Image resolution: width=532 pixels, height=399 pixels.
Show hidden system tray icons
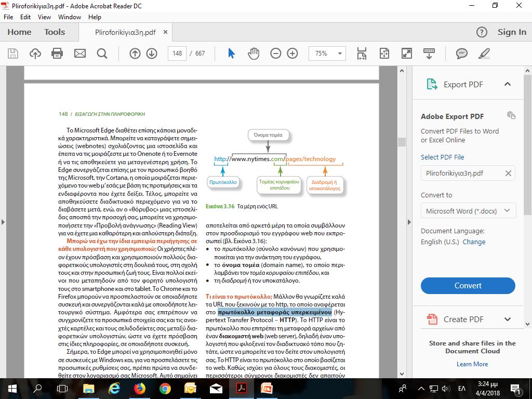[421, 389]
